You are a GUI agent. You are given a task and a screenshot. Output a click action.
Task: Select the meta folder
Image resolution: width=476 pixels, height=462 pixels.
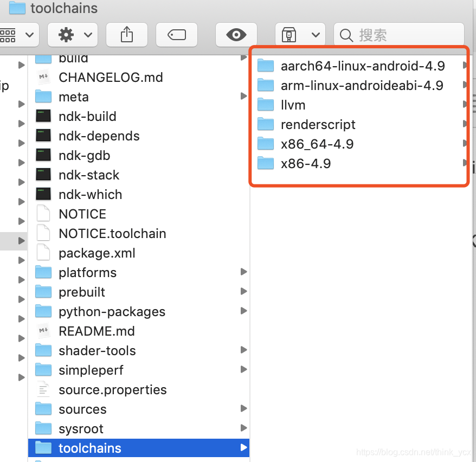point(139,97)
